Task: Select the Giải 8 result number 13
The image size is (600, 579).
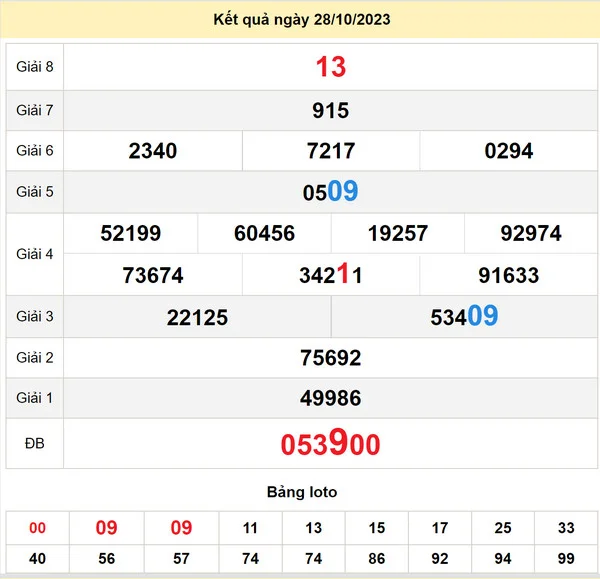Action: (330, 67)
